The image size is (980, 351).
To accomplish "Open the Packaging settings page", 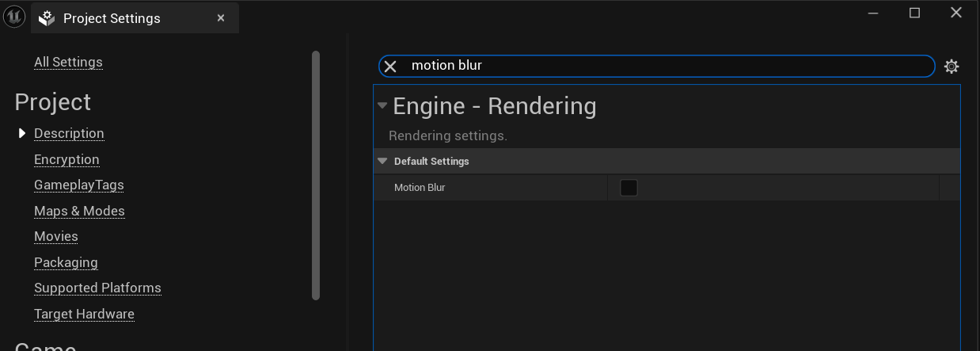I will 66,262.
